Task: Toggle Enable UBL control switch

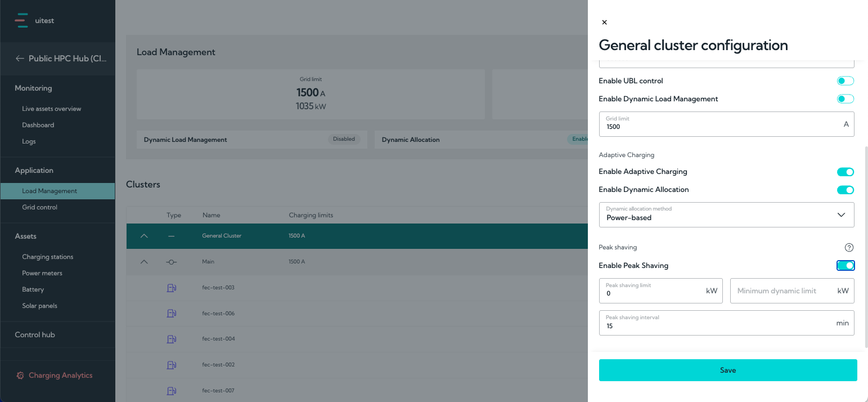Action: pos(845,81)
